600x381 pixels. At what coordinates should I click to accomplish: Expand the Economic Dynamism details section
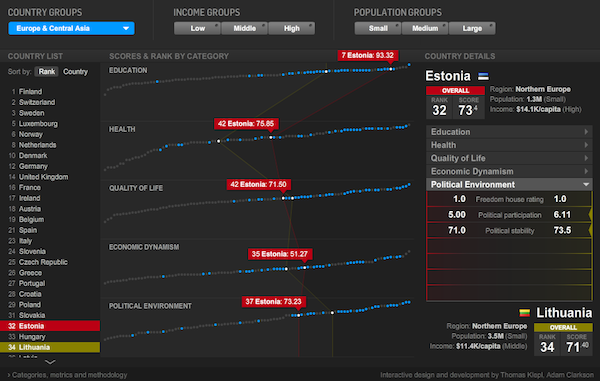(509, 171)
